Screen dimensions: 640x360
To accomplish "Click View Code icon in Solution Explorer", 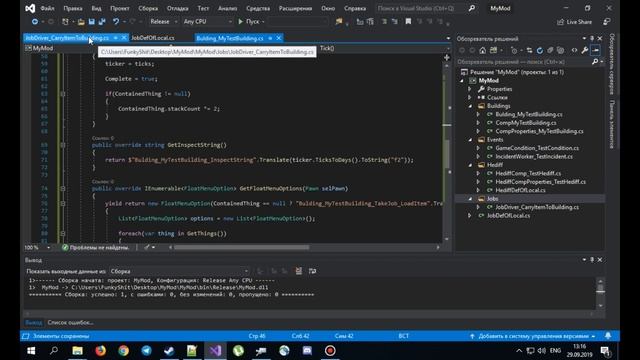I will tap(574, 50).
